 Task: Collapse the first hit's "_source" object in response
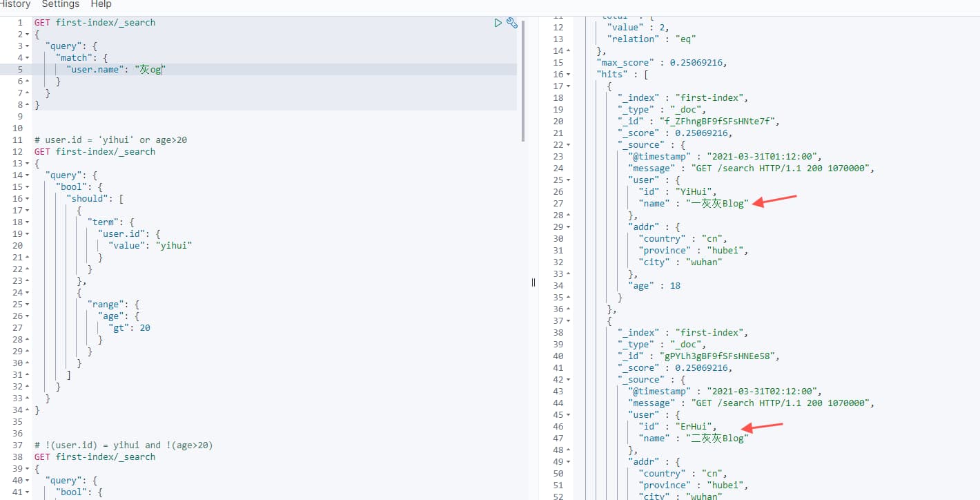pyautogui.click(x=568, y=145)
